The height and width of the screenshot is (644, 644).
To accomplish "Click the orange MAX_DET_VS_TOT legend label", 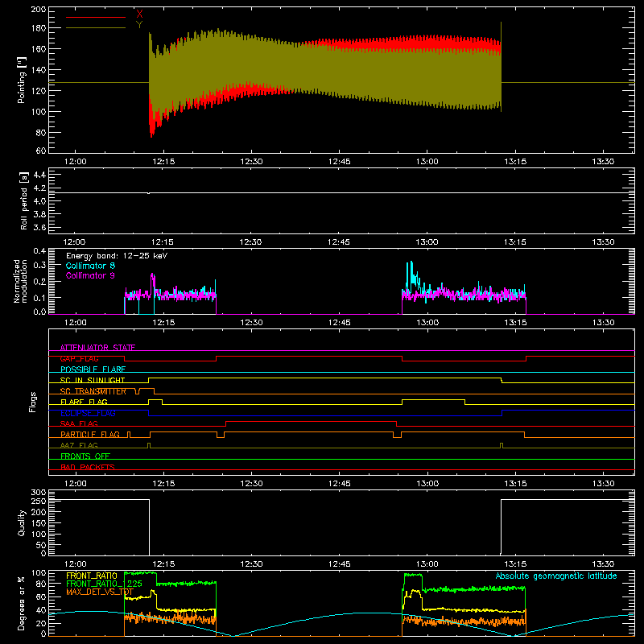I will tap(100, 592).
